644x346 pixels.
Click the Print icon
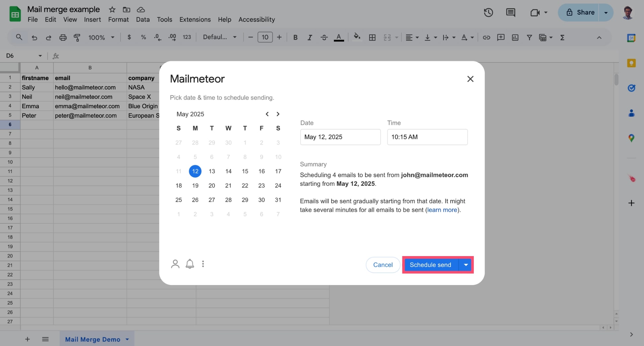coord(63,37)
